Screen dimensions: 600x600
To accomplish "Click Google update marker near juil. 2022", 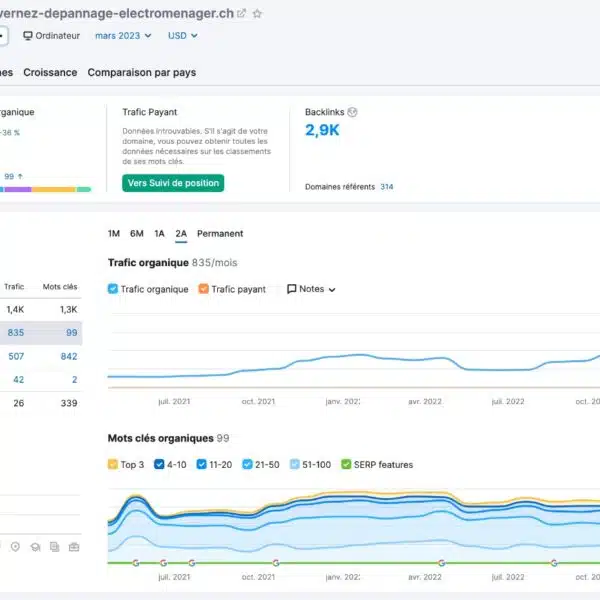I will click(555, 563).
